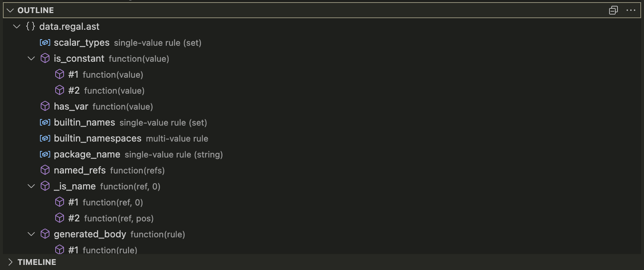Click the builtin_names rule icon

44,122
